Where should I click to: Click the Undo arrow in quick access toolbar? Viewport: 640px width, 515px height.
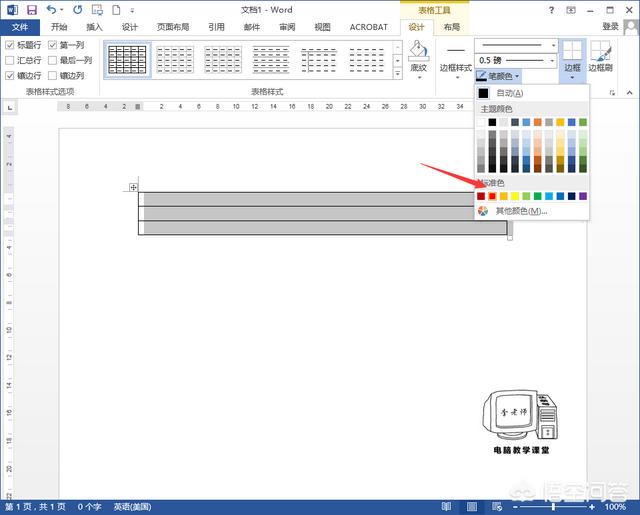pyautogui.click(x=51, y=9)
